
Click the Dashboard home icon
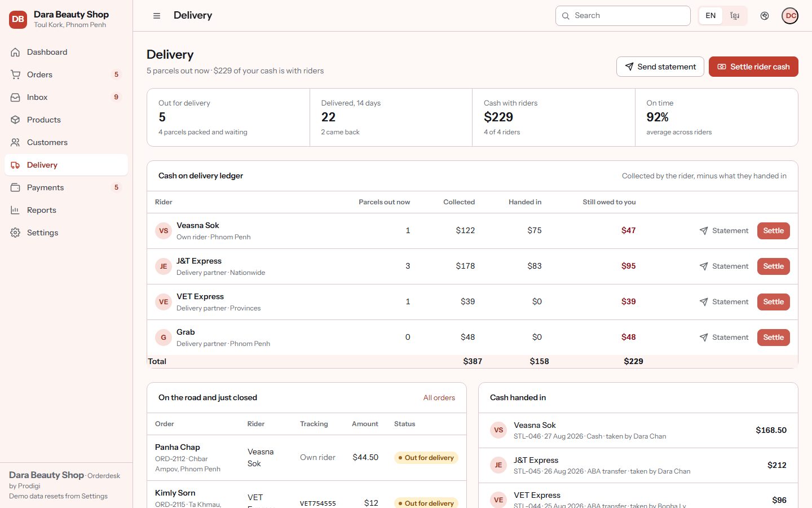(x=15, y=52)
